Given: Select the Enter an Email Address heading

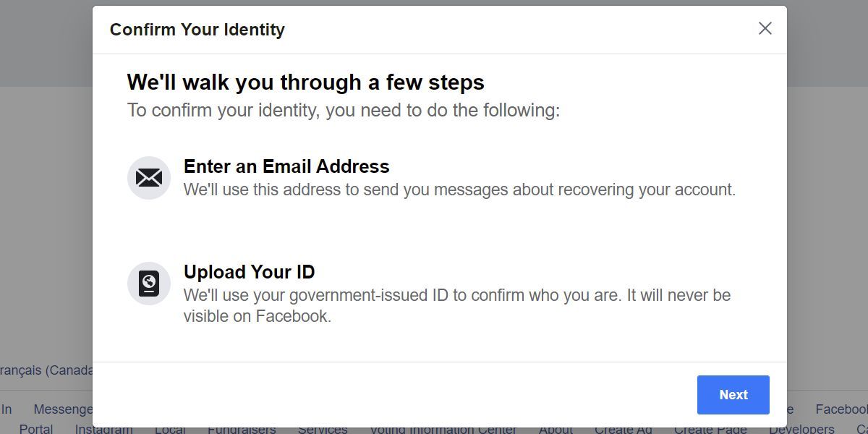Looking at the screenshot, I should (x=286, y=166).
